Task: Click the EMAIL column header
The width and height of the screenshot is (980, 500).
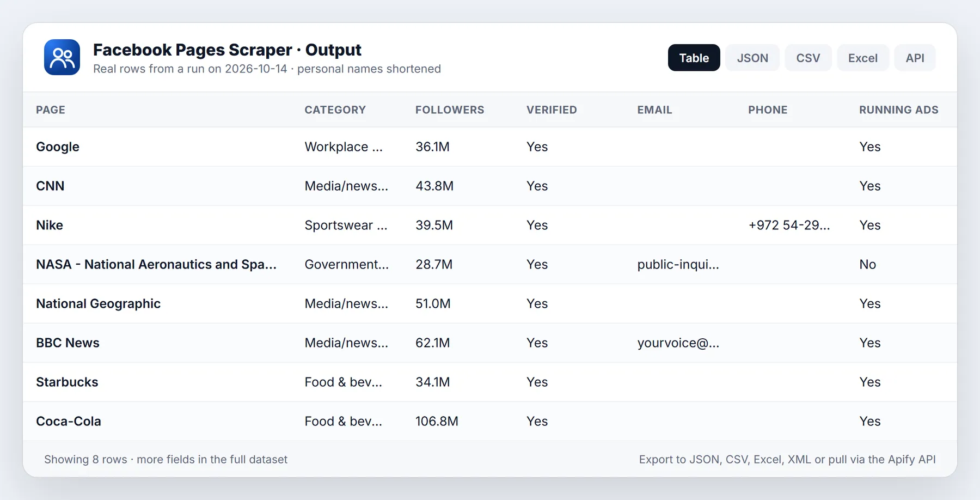Action: tap(654, 110)
